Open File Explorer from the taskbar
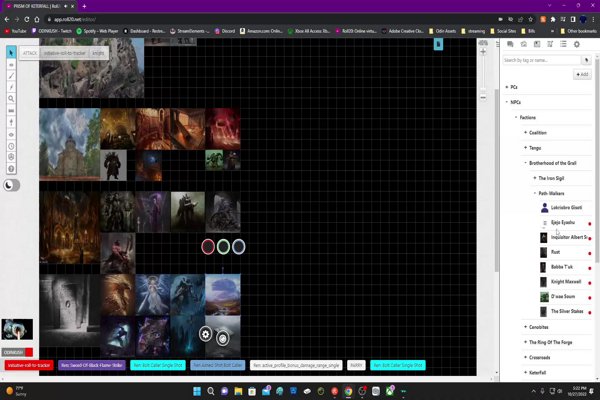 [238, 391]
